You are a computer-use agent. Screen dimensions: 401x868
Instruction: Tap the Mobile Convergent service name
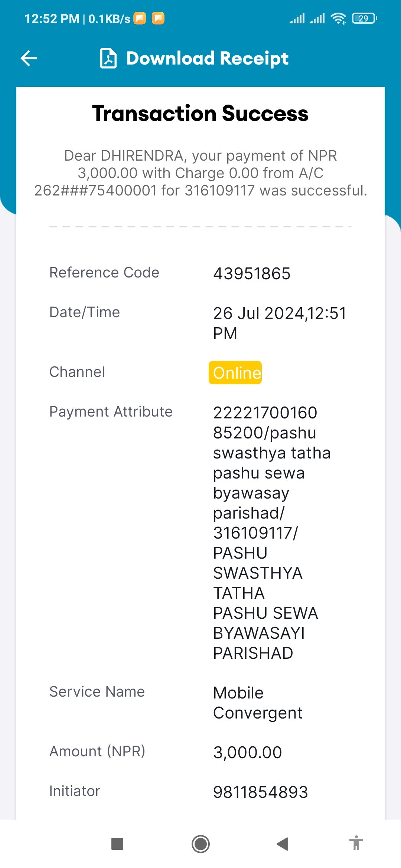tap(258, 703)
